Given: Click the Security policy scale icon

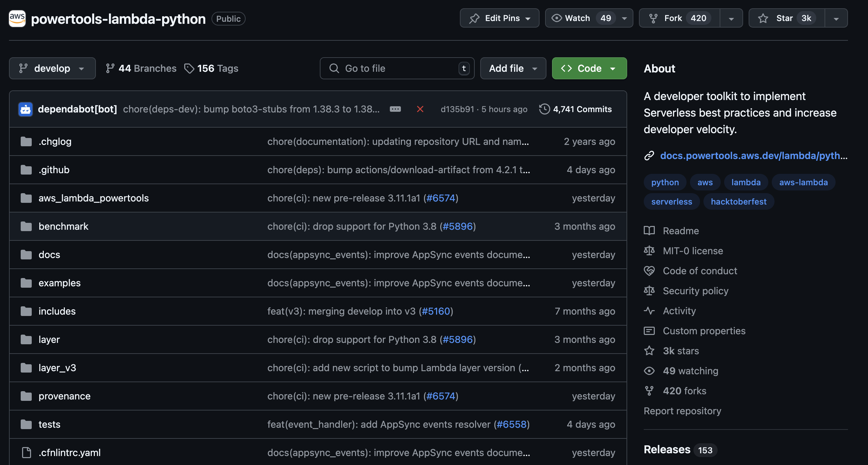Looking at the screenshot, I should (x=649, y=291).
